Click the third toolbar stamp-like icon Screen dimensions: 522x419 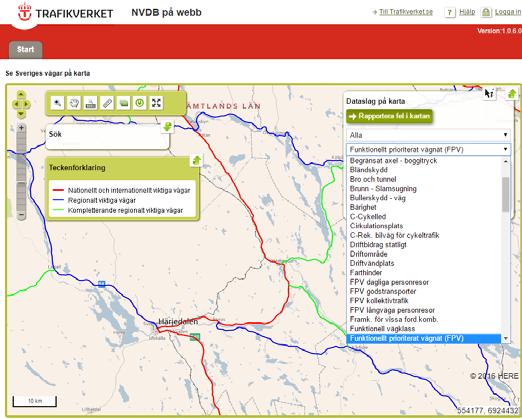coord(91,103)
